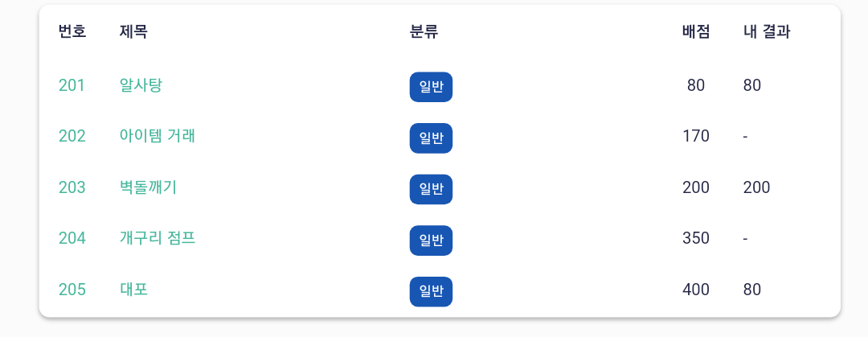This screenshot has height=337, width=868.
Task: Click the 내 결과 column header
Action: [x=766, y=32]
